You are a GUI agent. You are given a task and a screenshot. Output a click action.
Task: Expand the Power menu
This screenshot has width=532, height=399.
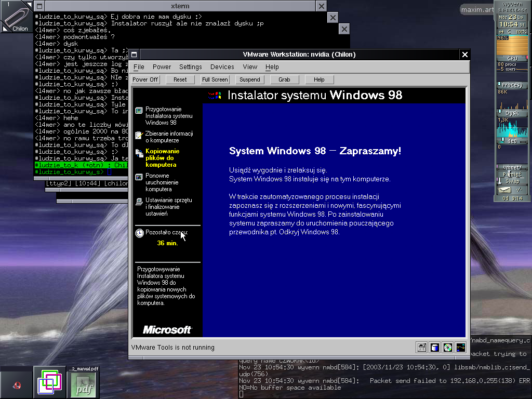tap(162, 67)
